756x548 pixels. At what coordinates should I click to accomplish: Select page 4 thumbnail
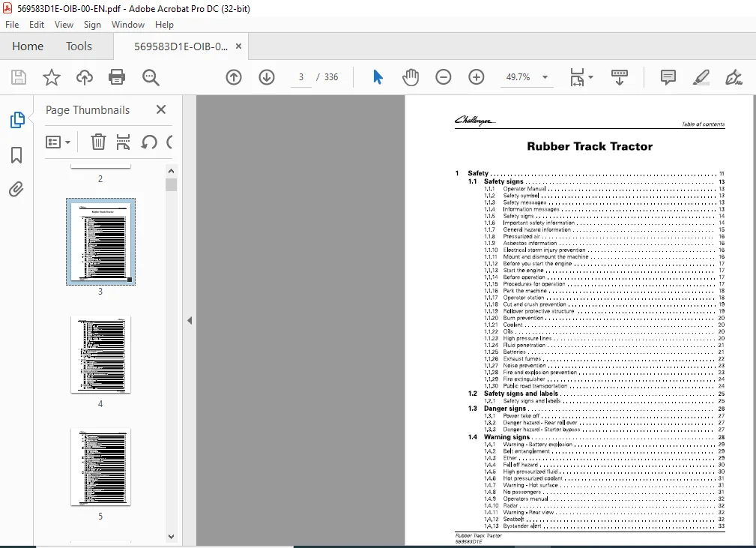[x=100, y=354]
